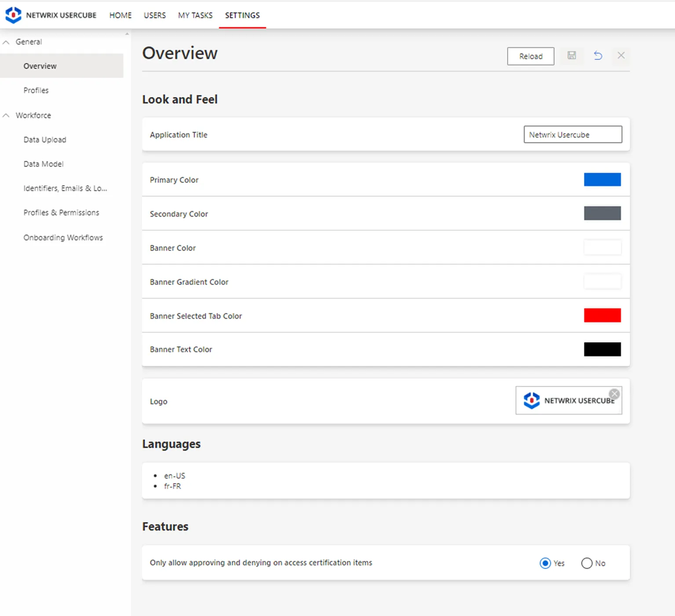Open Data Upload in sidebar

tap(45, 139)
